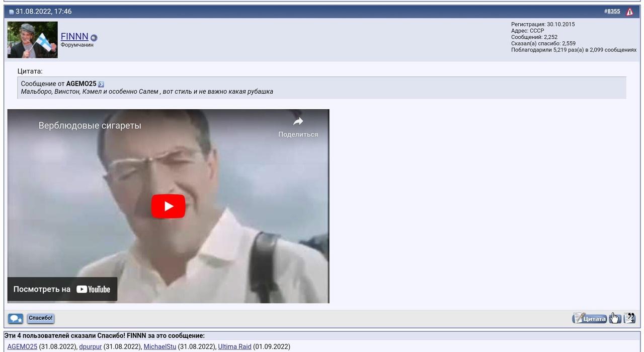Image resolution: width=644 pixels, height=352 pixels.
Task: Open AGEMO25's profile in thanks list
Action: point(22,346)
